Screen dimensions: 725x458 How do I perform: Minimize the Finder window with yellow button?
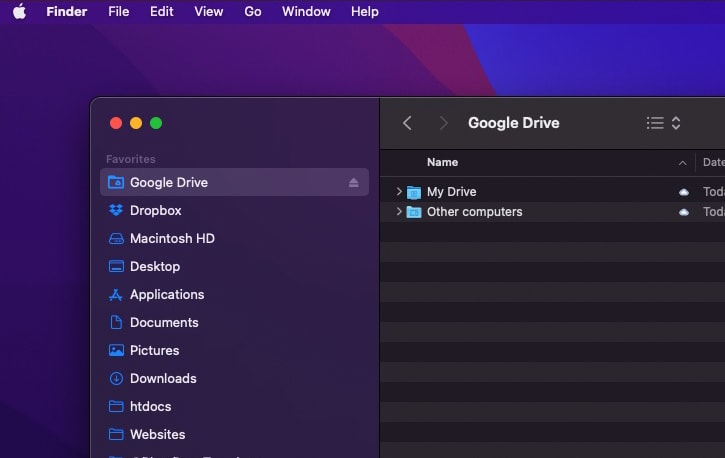point(136,123)
